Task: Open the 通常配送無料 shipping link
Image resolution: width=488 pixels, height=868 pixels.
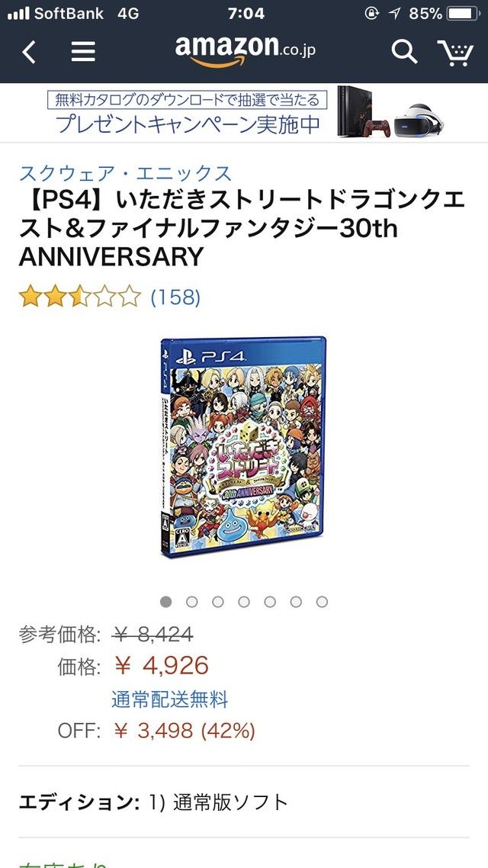Action: click(170, 699)
